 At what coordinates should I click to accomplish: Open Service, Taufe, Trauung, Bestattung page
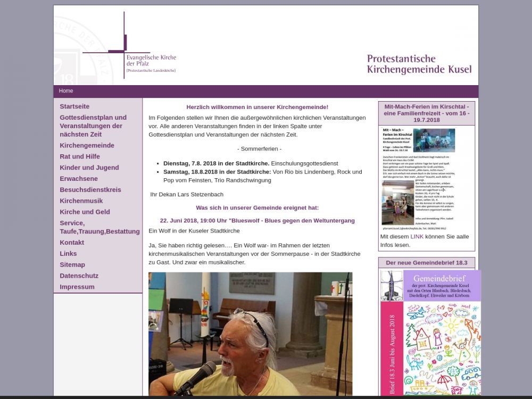pyautogui.click(x=99, y=227)
